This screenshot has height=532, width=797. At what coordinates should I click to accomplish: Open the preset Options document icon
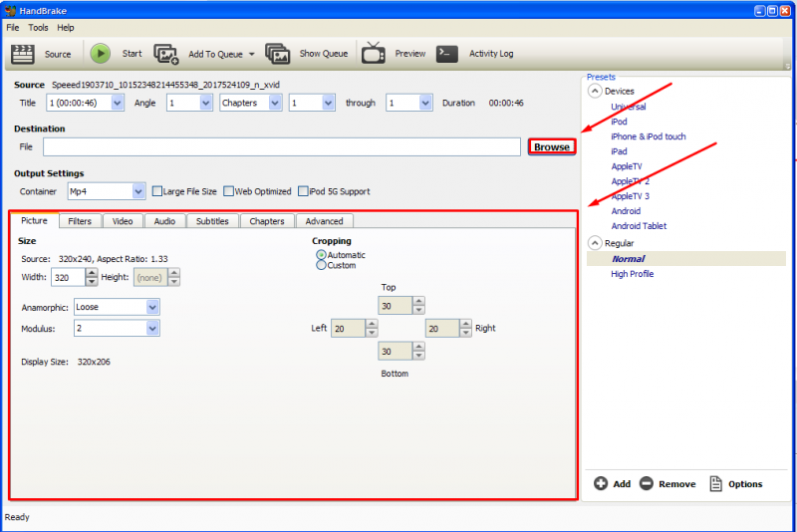point(716,484)
